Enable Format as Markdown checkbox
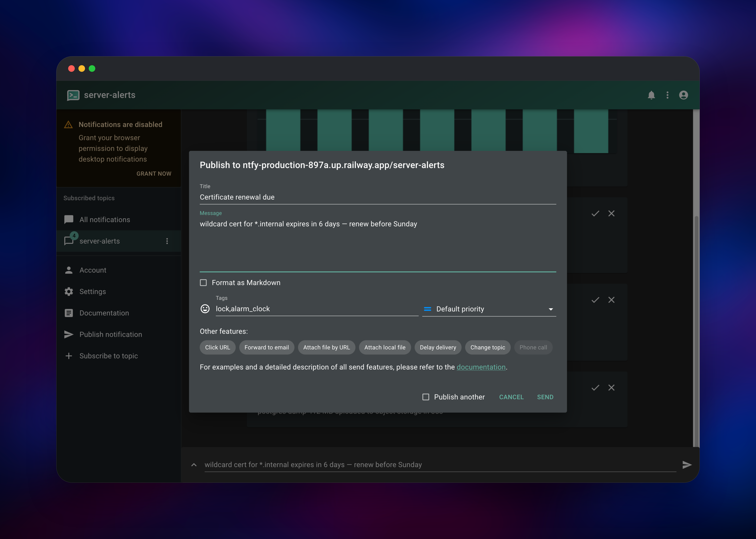The width and height of the screenshot is (756, 539). [203, 283]
